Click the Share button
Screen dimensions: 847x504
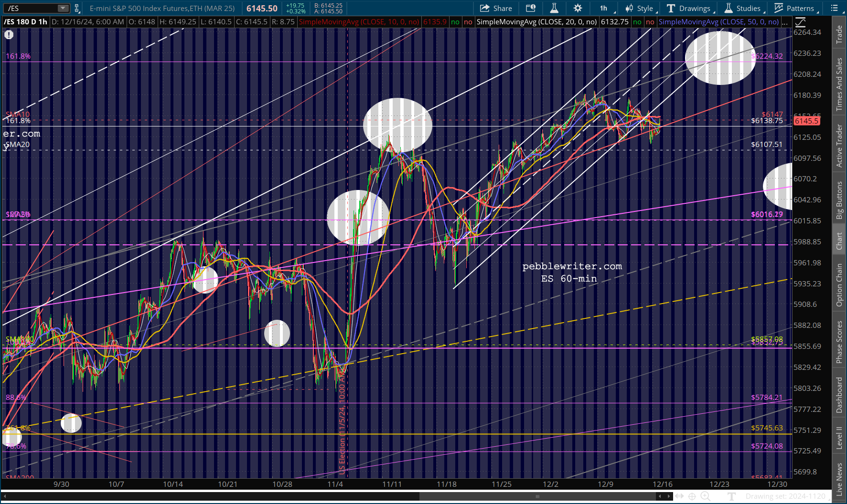point(496,8)
